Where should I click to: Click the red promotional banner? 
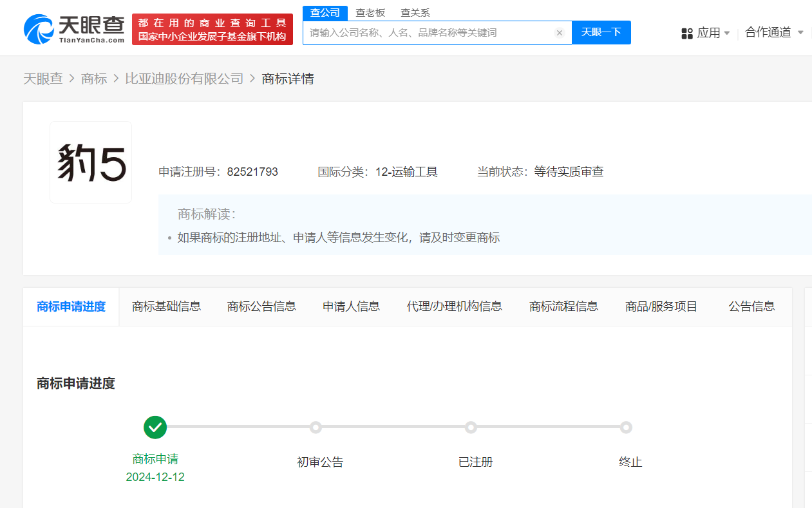(212, 30)
